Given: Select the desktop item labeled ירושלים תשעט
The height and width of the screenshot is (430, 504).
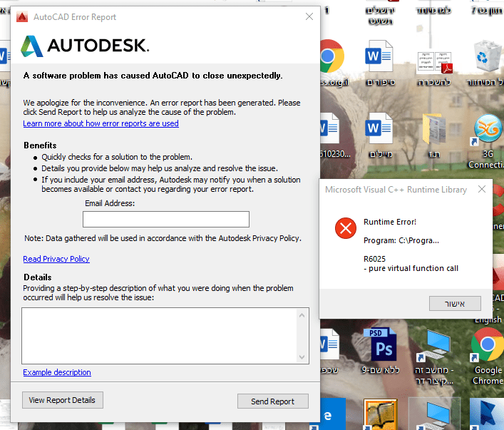Looking at the screenshot, I should coord(380,16).
